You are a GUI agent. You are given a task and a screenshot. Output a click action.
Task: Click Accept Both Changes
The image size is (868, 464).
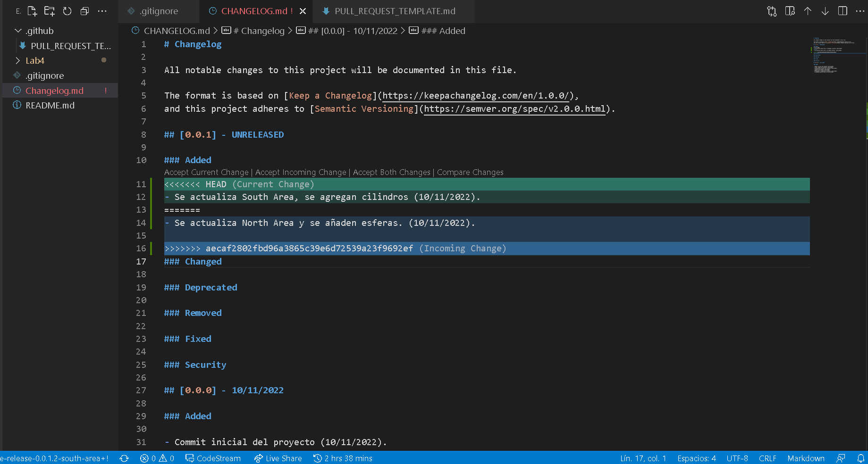pyautogui.click(x=392, y=172)
